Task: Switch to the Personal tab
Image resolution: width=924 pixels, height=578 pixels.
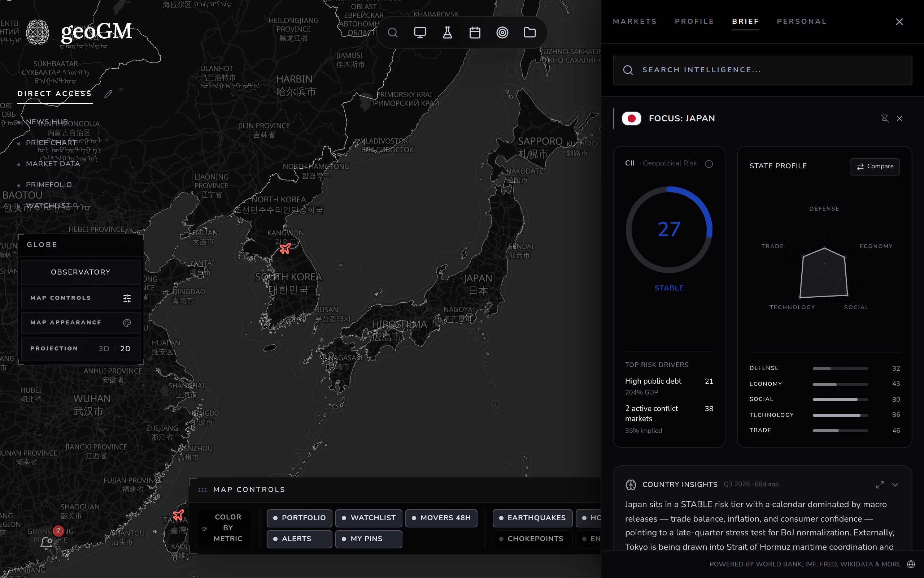Action: pos(802,22)
